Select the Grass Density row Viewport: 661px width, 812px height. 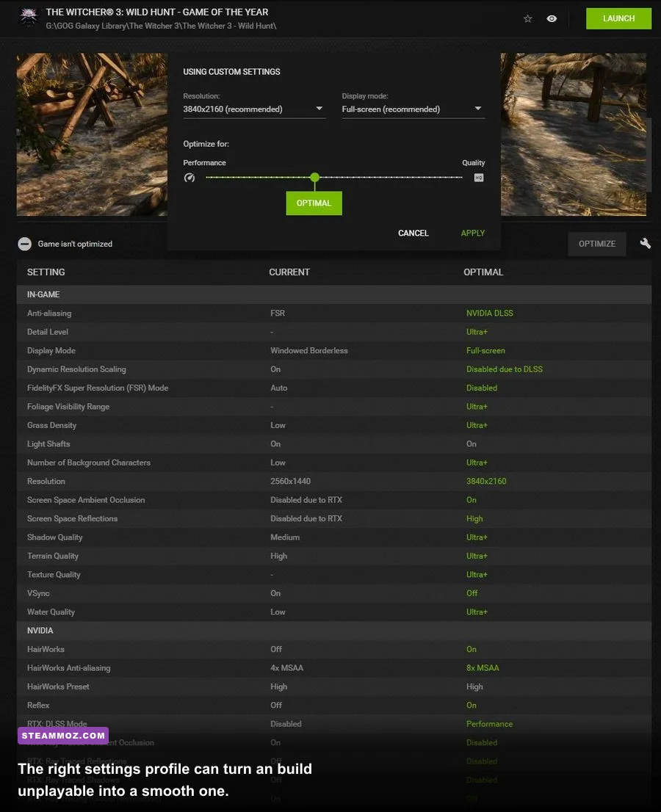tap(334, 425)
